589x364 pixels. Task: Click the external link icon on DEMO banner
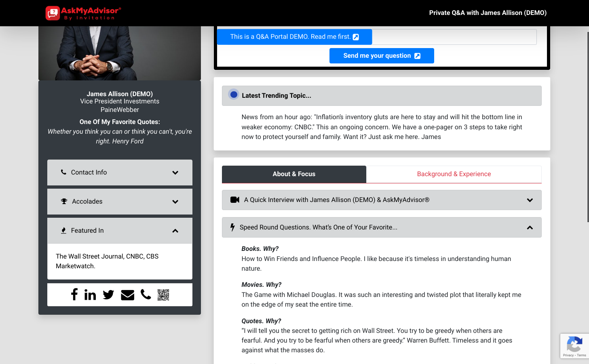click(x=356, y=37)
